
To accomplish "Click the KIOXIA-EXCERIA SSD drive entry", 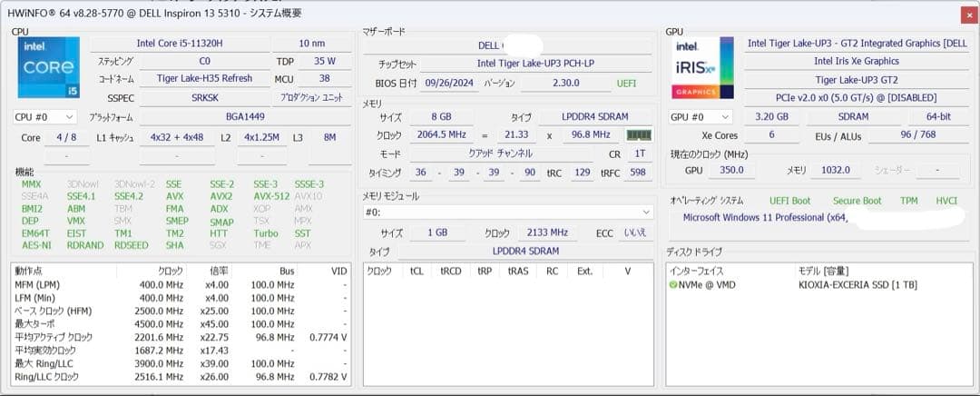I will pos(847,285).
